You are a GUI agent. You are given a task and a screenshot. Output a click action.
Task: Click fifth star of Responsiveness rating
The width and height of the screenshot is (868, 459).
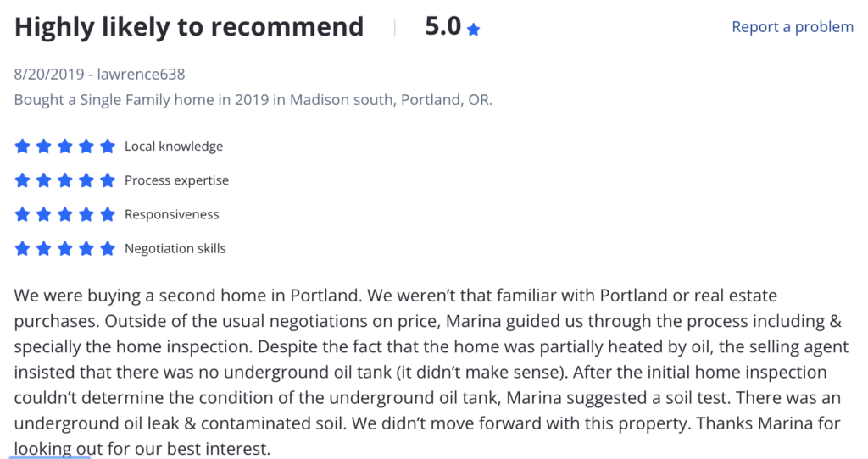pyautogui.click(x=108, y=214)
